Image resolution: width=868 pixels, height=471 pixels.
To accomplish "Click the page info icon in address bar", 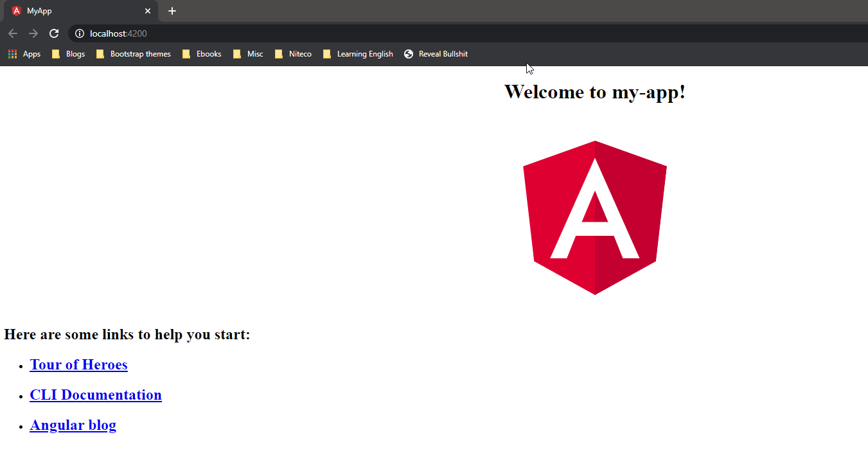I will 78,33.
